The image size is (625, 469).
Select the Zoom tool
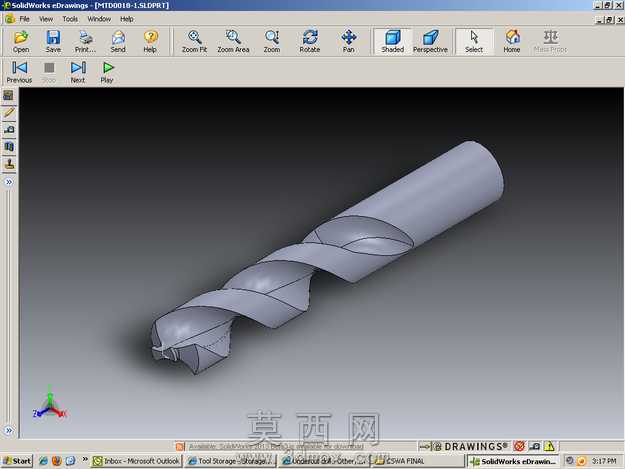click(x=272, y=41)
